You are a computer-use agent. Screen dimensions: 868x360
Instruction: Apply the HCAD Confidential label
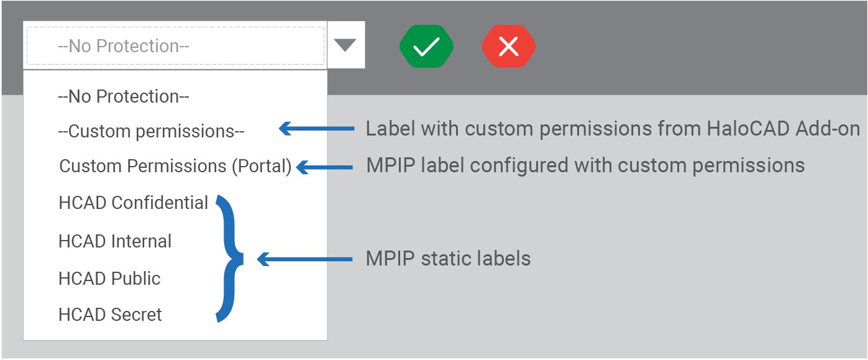[133, 203]
